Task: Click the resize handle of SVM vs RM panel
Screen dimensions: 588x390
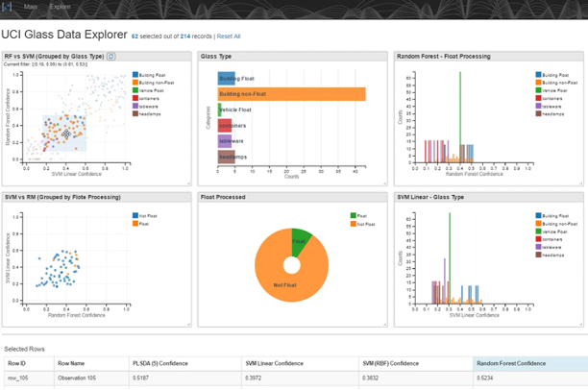Action: coord(188,325)
